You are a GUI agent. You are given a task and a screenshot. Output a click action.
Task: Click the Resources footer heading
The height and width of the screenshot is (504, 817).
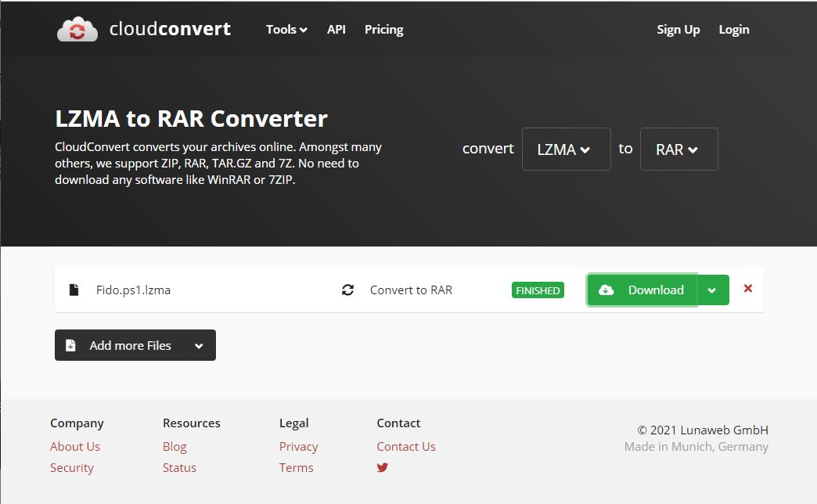pyautogui.click(x=191, y=423)
